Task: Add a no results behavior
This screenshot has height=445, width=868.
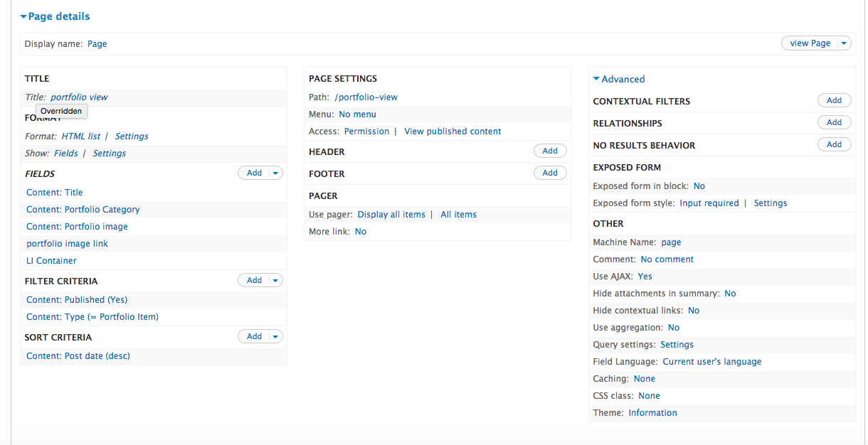Action: (x=835, y=144)
